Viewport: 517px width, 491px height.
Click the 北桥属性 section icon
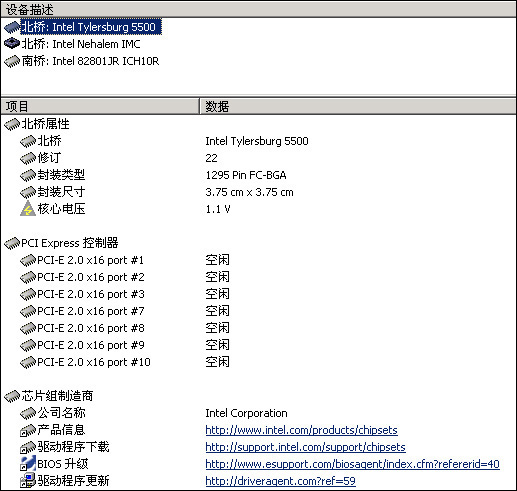coord(12,124)
